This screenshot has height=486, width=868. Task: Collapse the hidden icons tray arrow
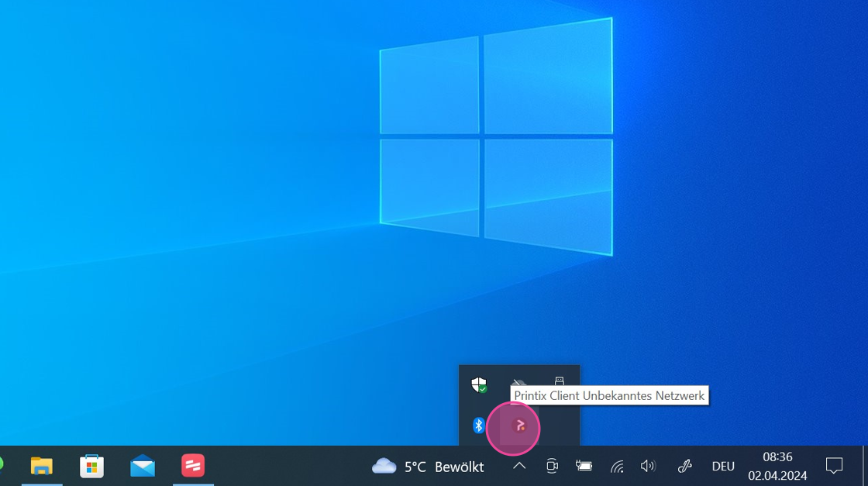click(x=519, y=466)
